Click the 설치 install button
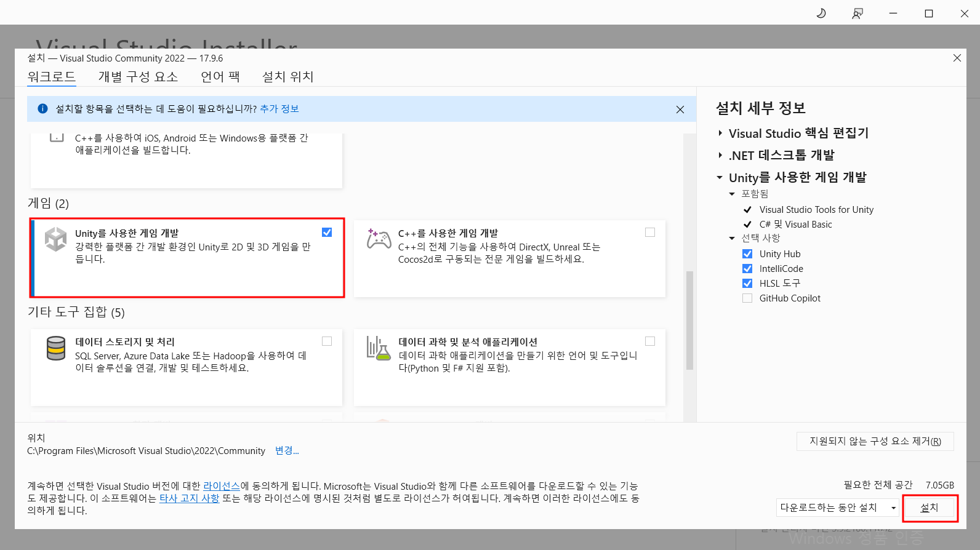This screenshot has width=980, height=550. 930,508
